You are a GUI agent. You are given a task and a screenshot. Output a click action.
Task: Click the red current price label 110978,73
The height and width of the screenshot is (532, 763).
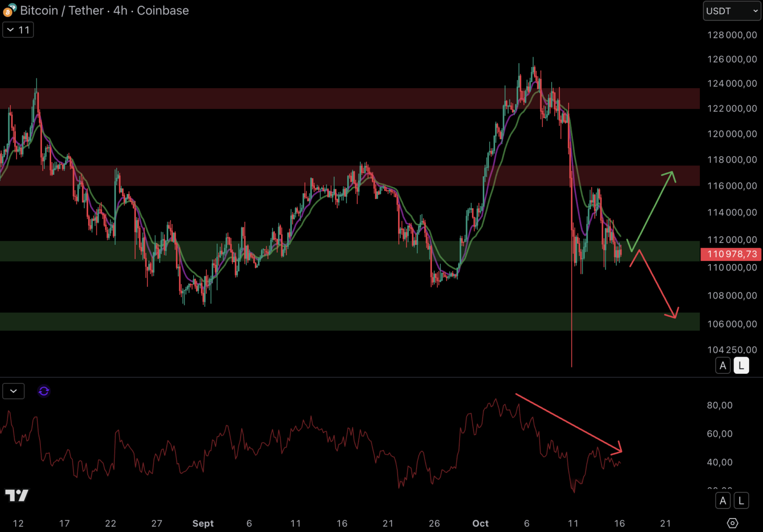point(731,254)
